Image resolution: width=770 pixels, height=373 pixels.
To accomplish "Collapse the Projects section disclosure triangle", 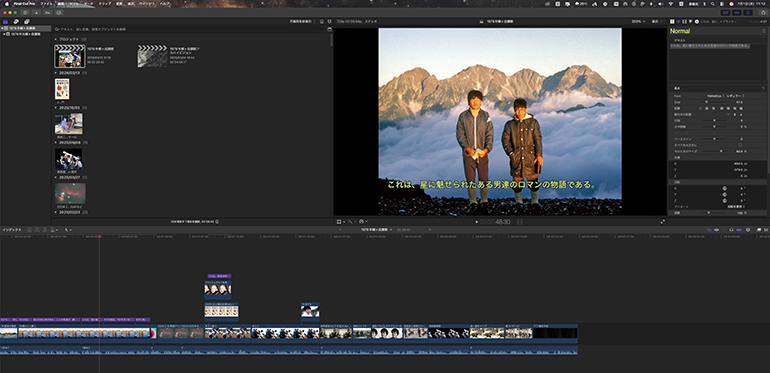I will (55, 38).
